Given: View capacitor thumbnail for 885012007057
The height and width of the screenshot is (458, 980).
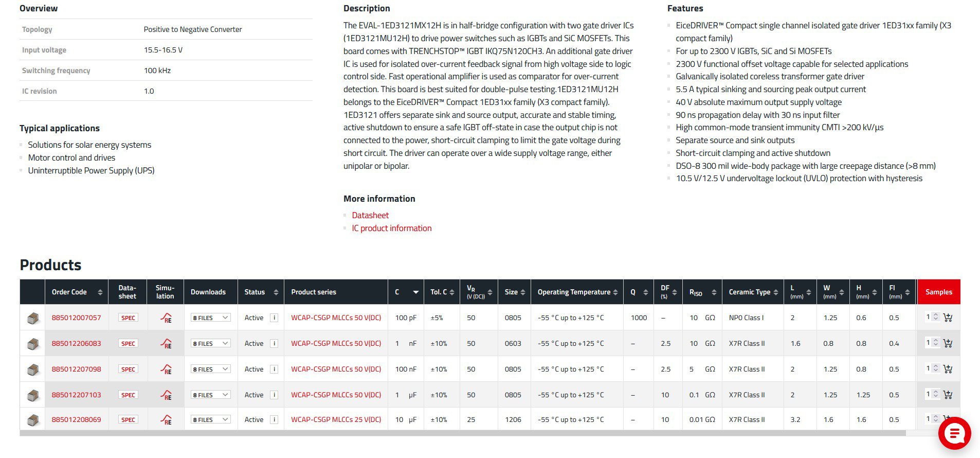Looking at the screenshot, I should (x=33, y=318).
